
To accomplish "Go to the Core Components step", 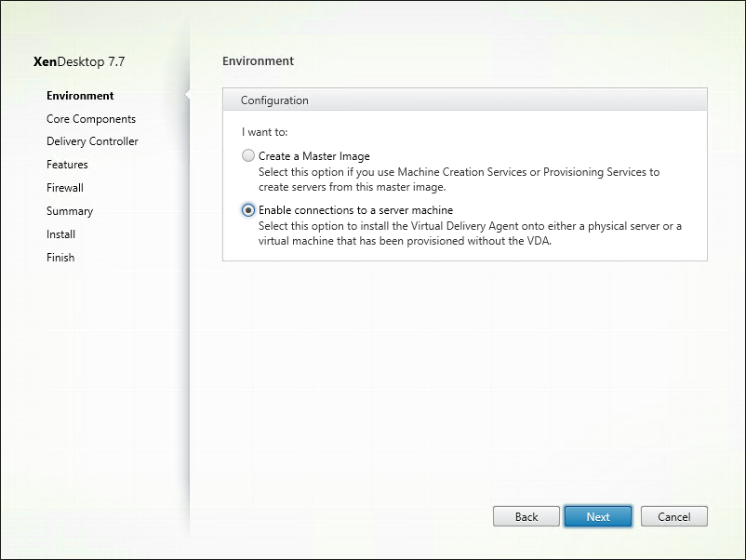I will [x=91, y=119].
